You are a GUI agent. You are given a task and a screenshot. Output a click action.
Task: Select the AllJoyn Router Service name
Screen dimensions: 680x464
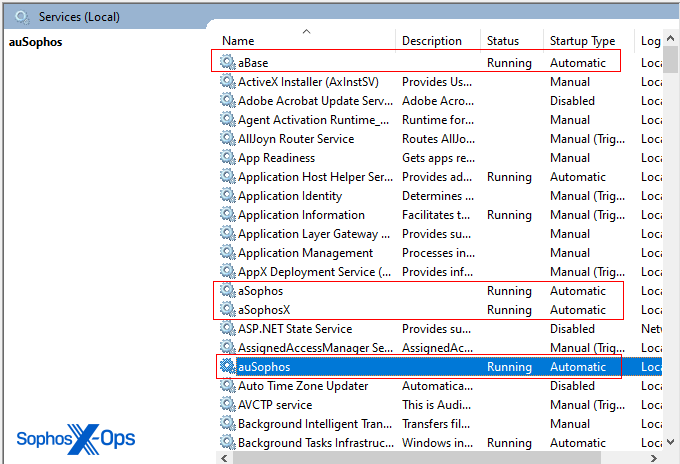pos(296,139)
